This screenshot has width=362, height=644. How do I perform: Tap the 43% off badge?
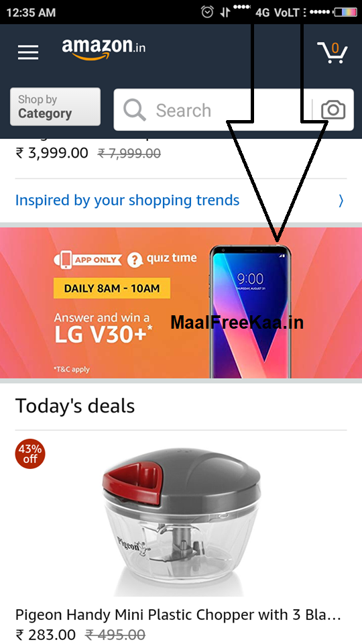pyautogui.click(x=30, y=454)
